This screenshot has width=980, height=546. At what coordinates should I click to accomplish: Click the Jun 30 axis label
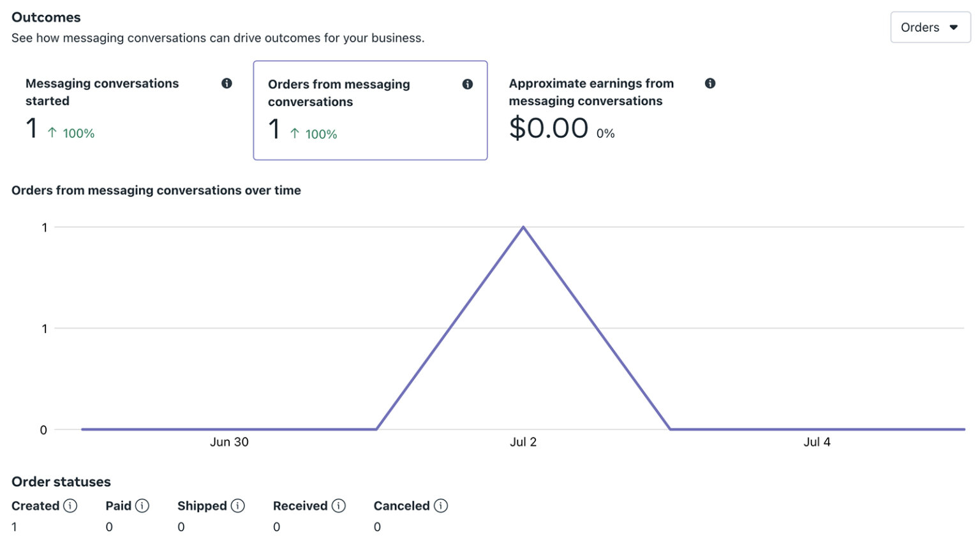pos(229,442)
